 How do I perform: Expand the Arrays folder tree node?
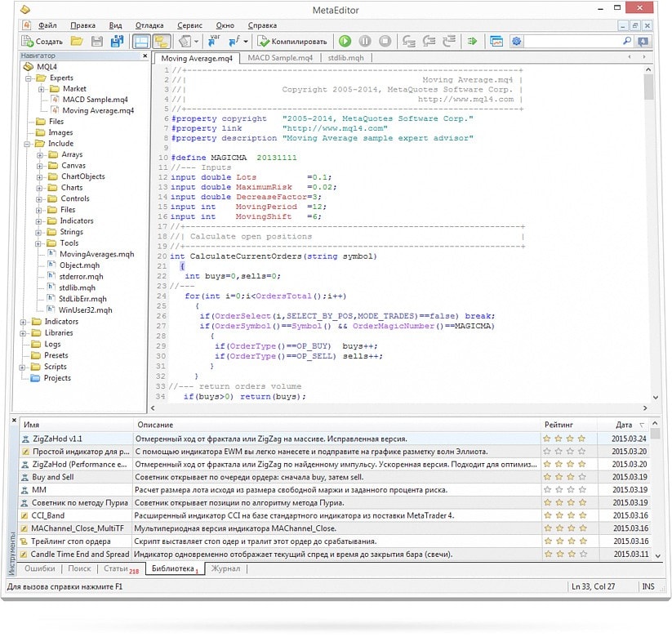[x=40, y=154]
